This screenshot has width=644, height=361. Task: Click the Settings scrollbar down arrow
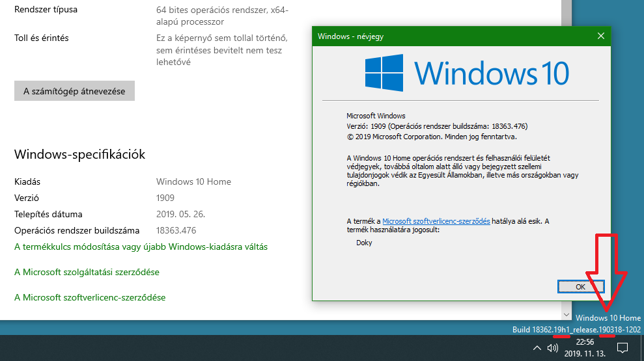click(x=567, y=315)
